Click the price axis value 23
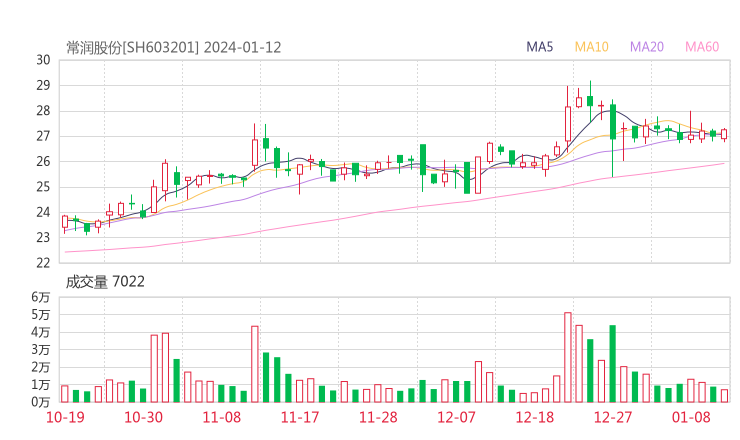740x440 pixels. tap(43, 237)
